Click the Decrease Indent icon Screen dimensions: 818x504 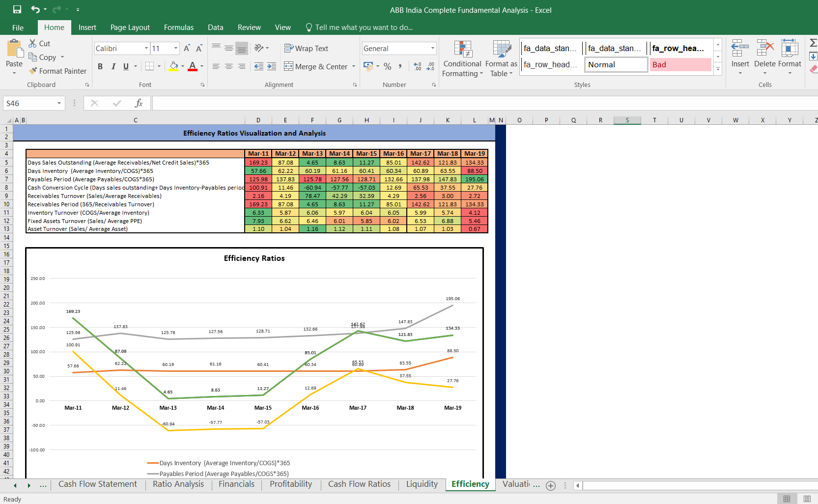[259, 66]
